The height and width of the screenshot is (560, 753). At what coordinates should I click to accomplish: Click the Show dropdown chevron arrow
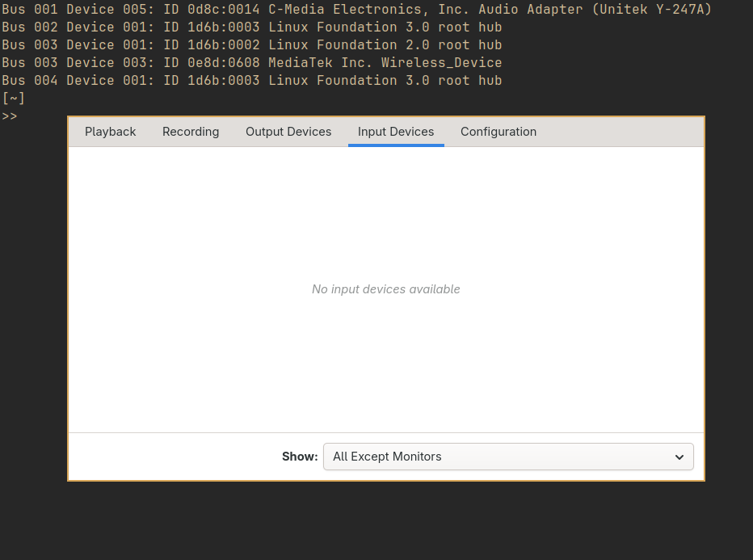[679, 457]
